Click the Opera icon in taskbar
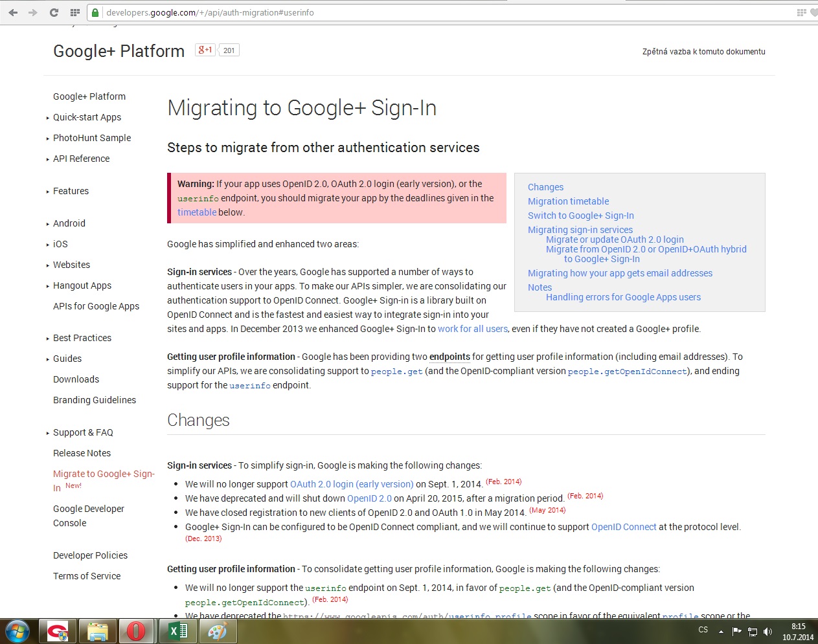Image resolution: width=818 pixels, height=644 pixels. (136, 630)
